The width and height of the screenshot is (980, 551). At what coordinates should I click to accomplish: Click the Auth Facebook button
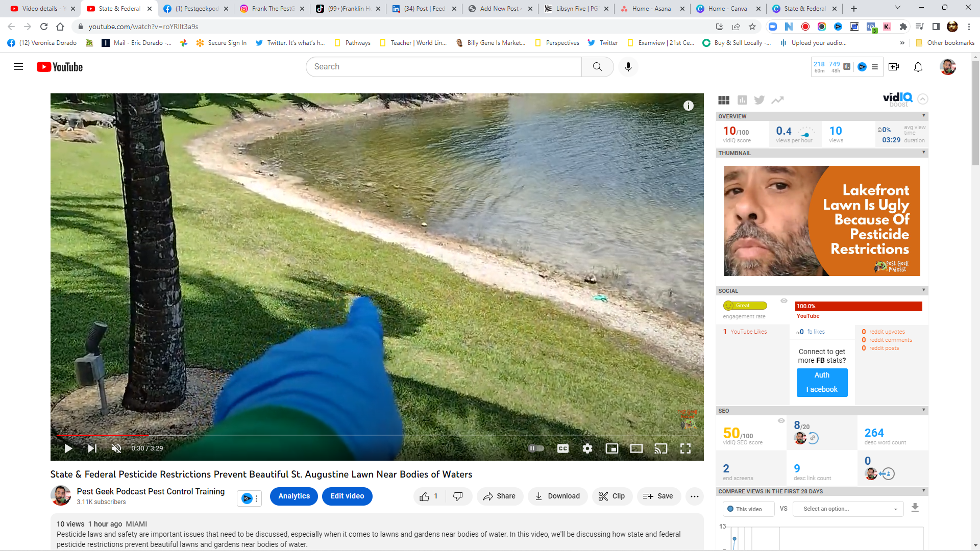tap(822, 383)
